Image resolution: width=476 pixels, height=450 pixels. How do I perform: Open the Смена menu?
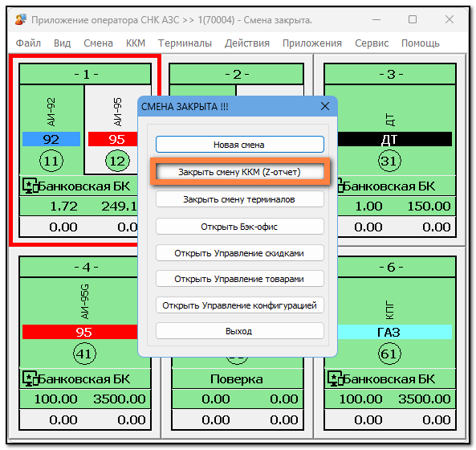(99, 43)
